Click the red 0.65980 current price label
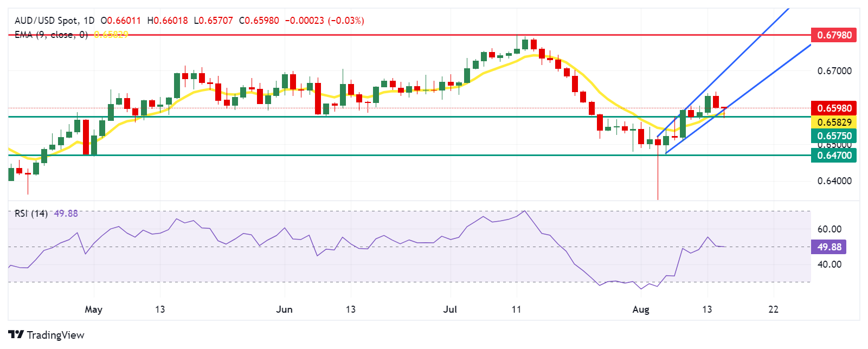The width and height of the screenshot is (868, 349). click(x=833, y=108)
